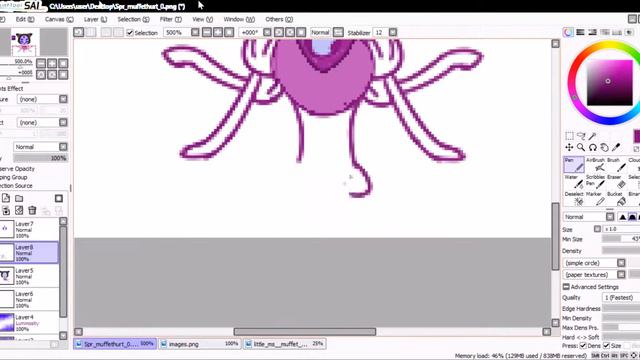The image size is (640, 360).
Task: Select the Bucket tool
Action: (x=616, y=199)
